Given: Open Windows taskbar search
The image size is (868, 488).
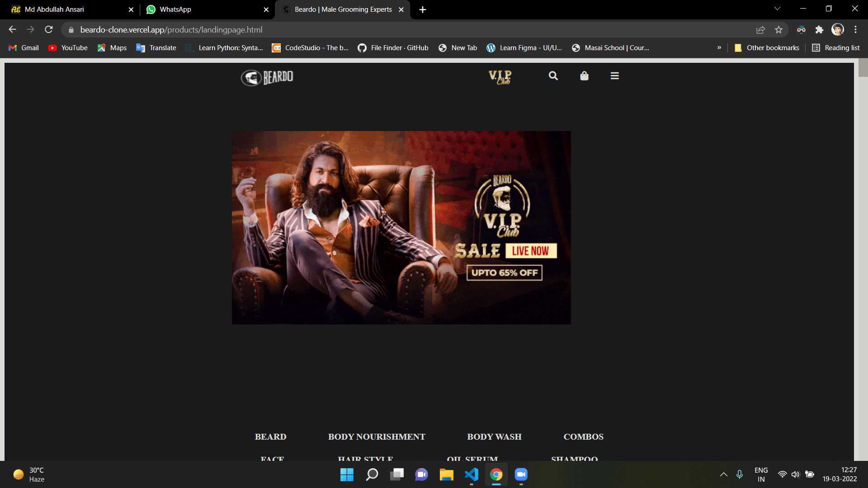Looking at the screenshot, I should [x=372, y=474].
